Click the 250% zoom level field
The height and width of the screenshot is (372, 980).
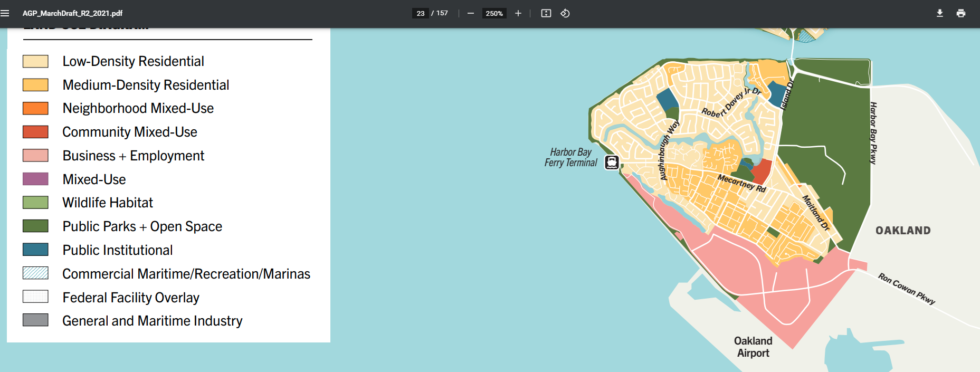click(x=494, y=13)
